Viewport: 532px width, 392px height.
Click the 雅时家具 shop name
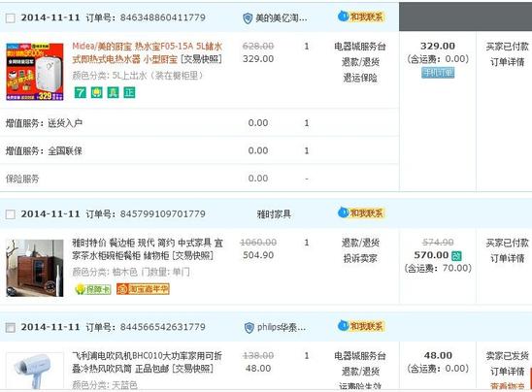coord(274,214)
